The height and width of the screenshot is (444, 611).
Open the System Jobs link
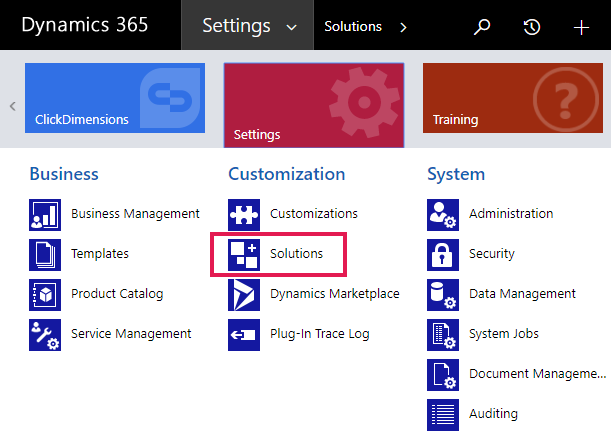[504, 334]
